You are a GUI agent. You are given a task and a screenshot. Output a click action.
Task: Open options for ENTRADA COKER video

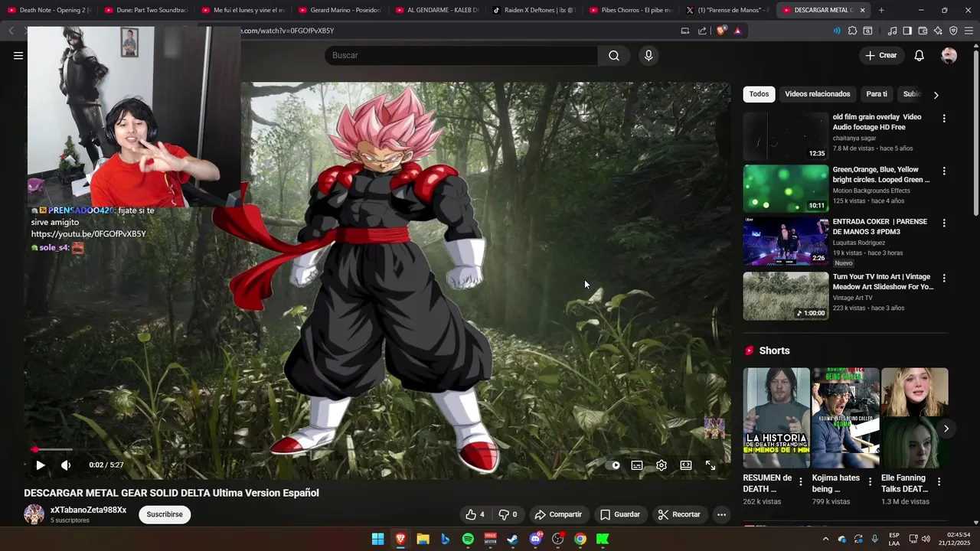point(943,223)
